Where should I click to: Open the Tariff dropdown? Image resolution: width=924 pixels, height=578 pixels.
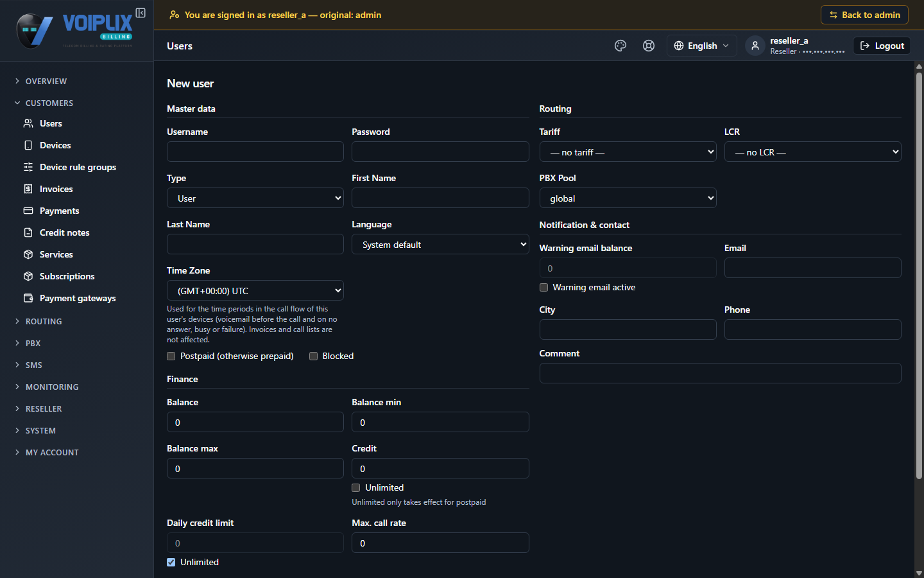(628, 152)
